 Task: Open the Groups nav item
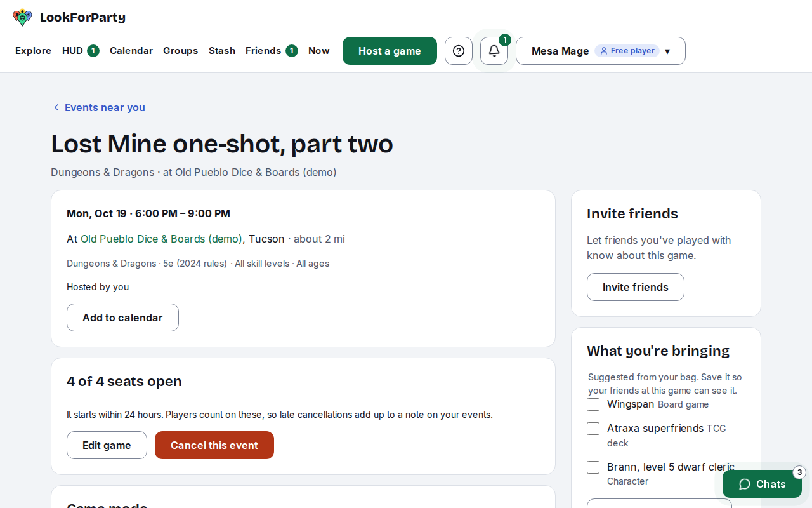pyautogui.click(x=181, y=51)
